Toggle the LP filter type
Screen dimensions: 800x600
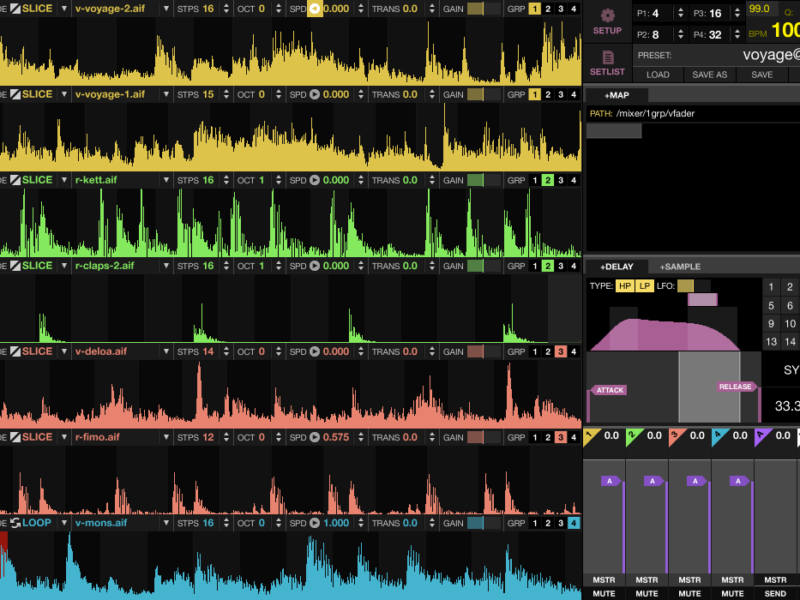tap(645, 286)
